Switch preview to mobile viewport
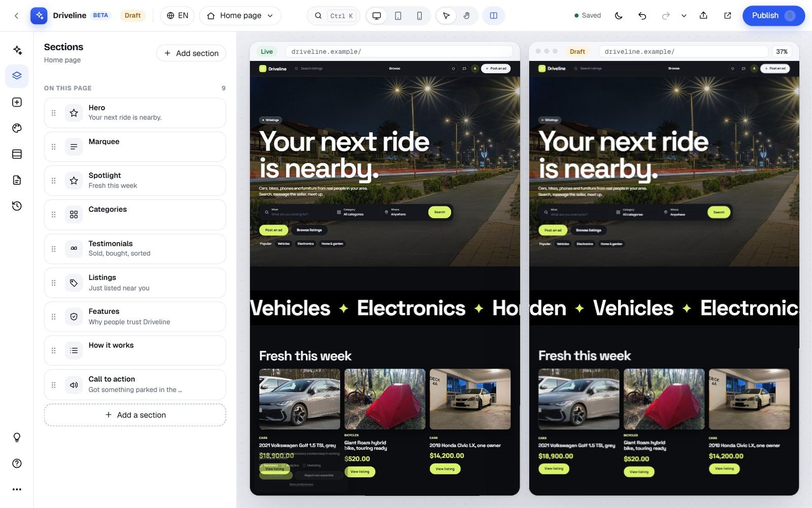Viewport: 812px width, 508px height. tap(419, 16)
